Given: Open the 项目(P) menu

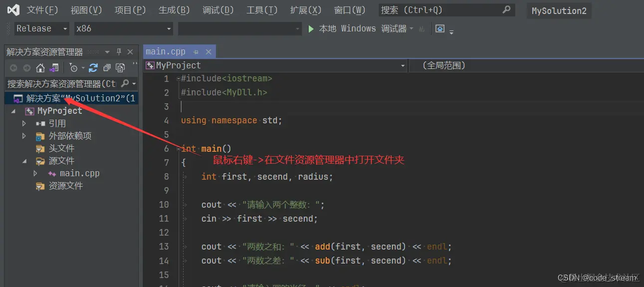Looking at the screenshot, I should (130, 10).
